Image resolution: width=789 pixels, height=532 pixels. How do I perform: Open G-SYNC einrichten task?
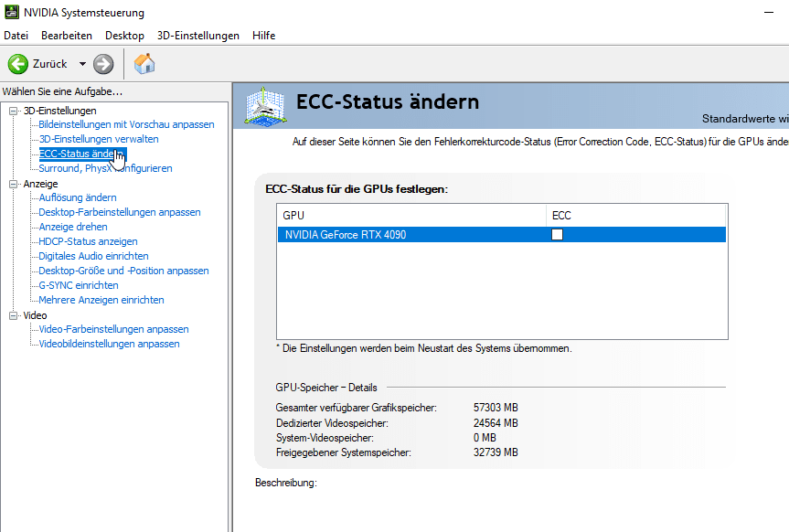pos(79,285)
